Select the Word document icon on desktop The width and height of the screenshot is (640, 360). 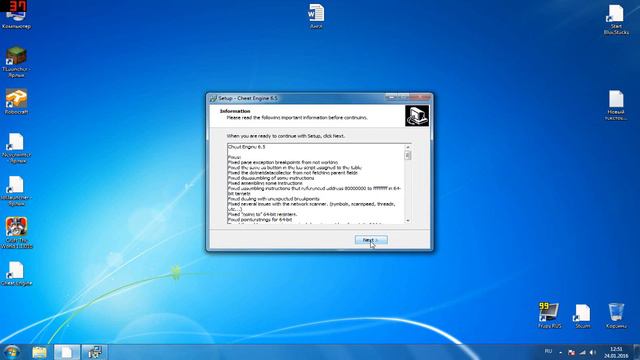(316, 16)
